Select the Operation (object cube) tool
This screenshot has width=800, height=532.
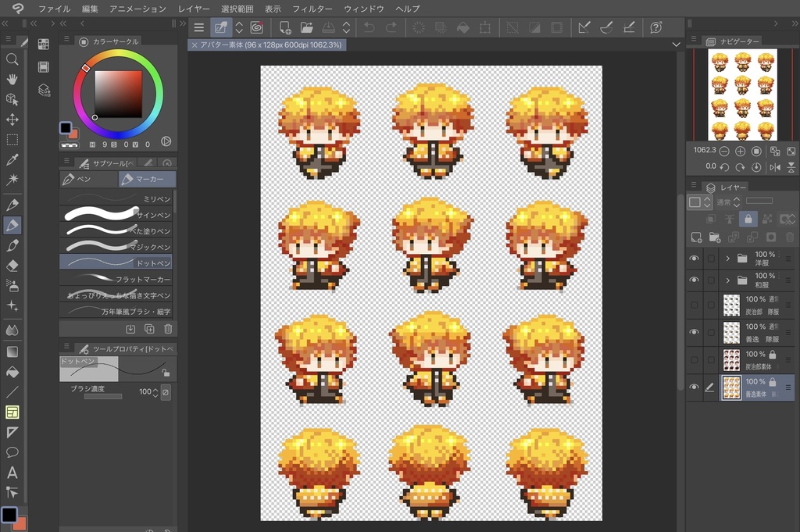[12, 99]
